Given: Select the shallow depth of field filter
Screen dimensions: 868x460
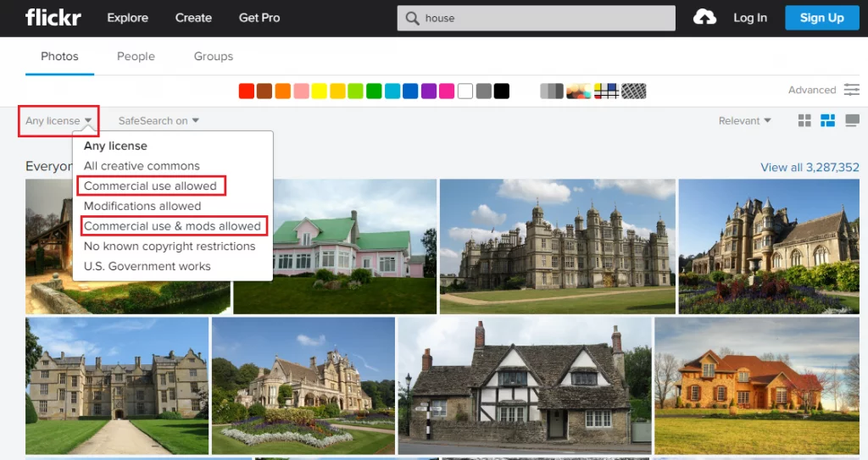Looking at the screenshot, I should tap(579, 91).
